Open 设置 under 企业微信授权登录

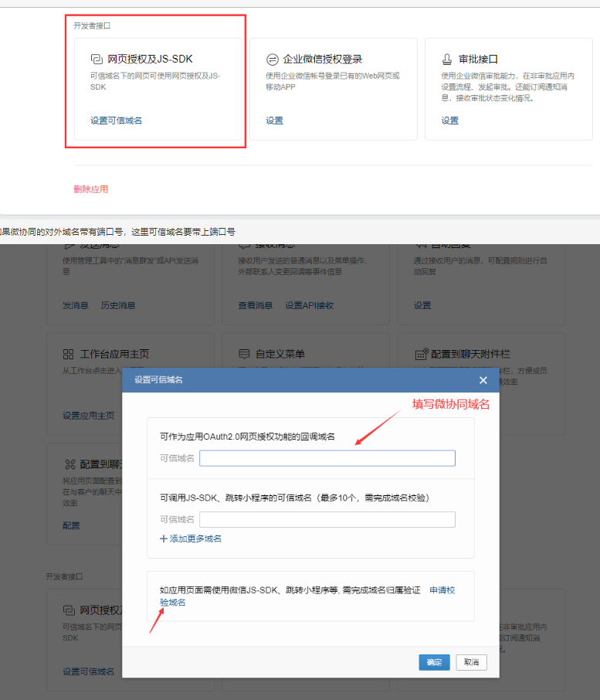[x=274, y=121]
